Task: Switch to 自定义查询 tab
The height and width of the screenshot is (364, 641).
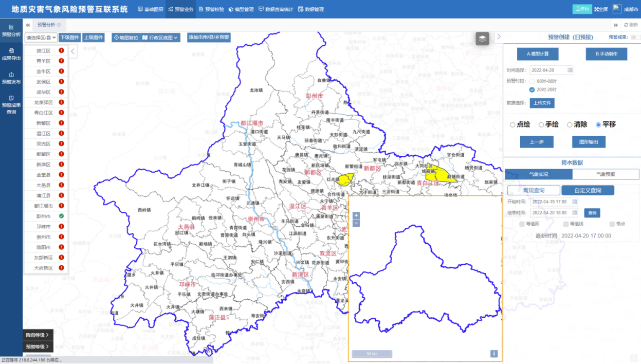Action: tap(588, 190)
